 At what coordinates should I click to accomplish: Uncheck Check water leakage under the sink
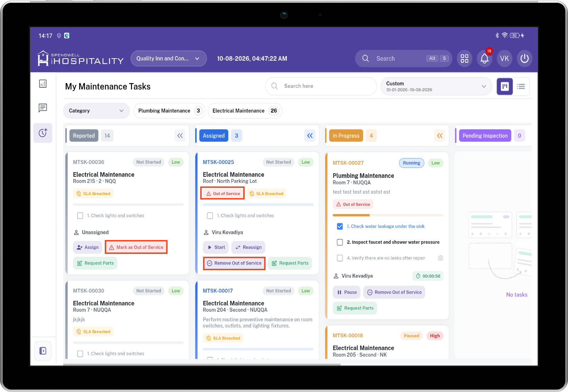coord(340,226)
